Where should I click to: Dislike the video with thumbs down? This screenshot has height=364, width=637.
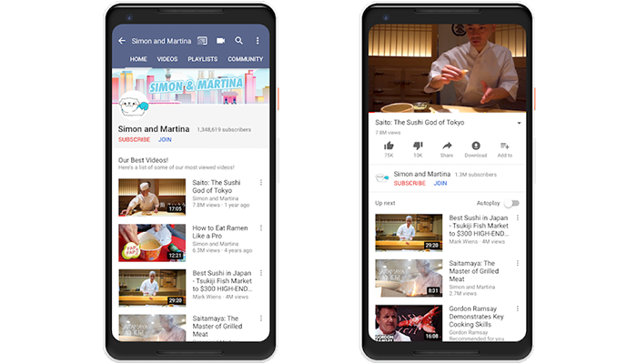coord(418,146)
